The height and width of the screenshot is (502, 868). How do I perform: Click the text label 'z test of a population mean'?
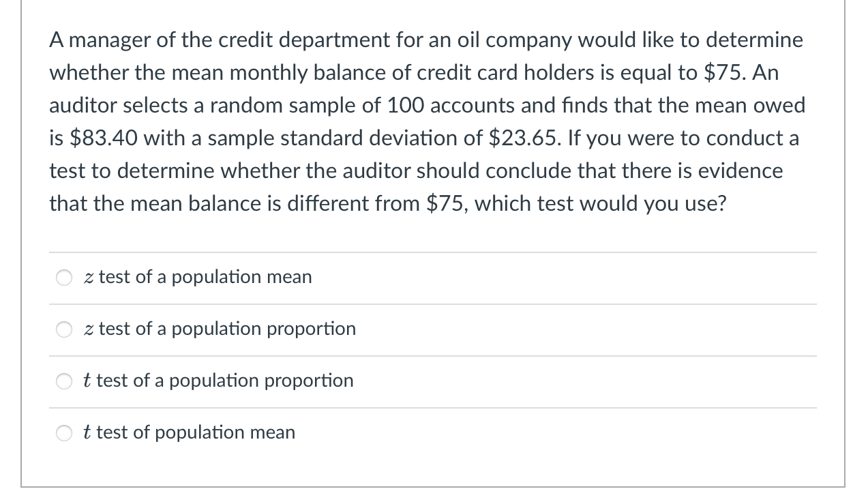(198, 278)
